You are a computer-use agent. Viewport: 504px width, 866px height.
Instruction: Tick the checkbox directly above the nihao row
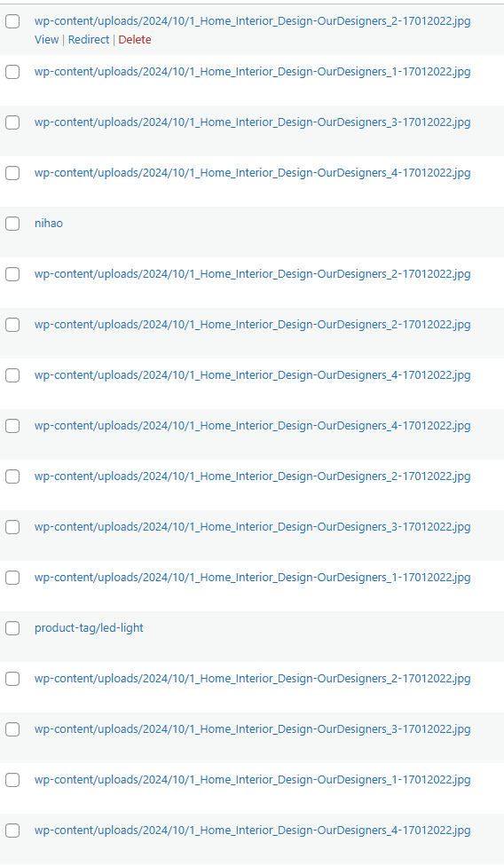12,173
